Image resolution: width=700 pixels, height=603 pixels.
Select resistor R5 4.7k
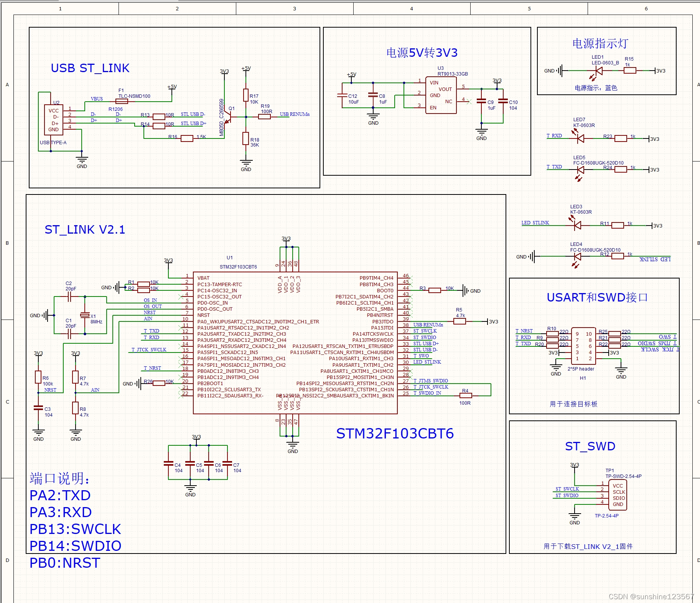pos(460,321)
